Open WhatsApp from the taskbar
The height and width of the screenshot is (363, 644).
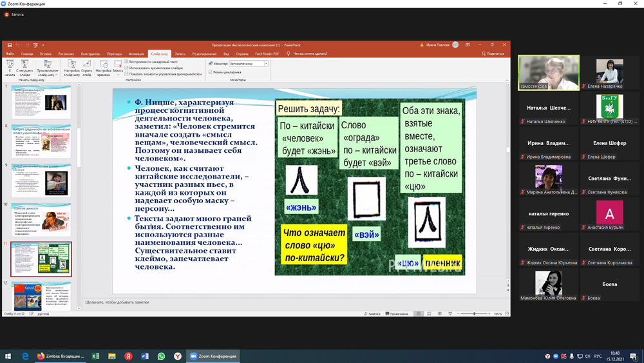click(161, 356)
